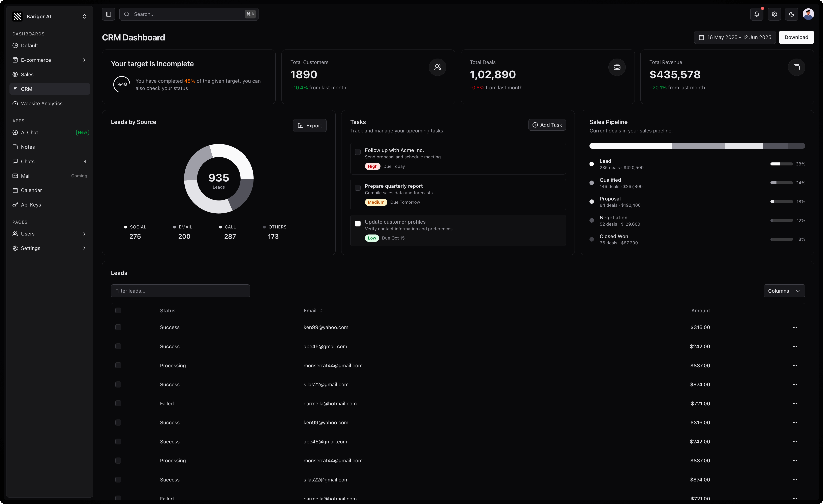Image resolution: width=823 pixels, height=504 pixels.
Task: Collapse the sidebar with the panel icon
Action: (108, 14)
